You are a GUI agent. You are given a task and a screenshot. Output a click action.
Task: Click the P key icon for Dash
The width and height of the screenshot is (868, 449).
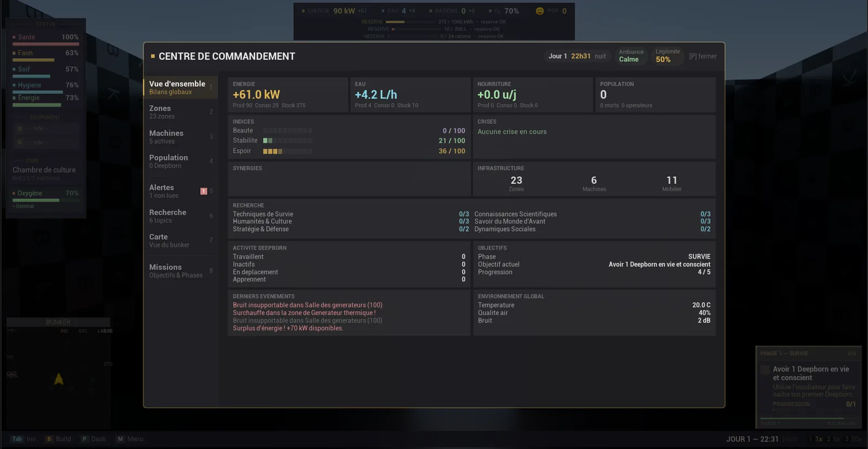(x=85, y=439)
